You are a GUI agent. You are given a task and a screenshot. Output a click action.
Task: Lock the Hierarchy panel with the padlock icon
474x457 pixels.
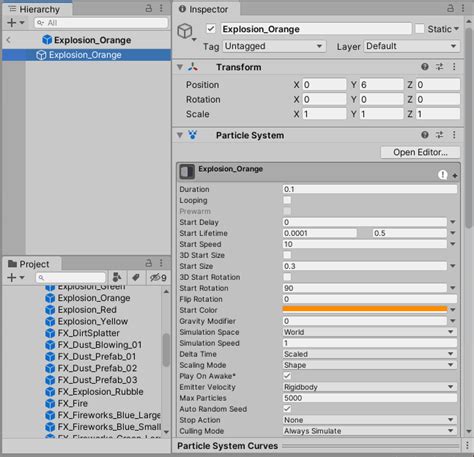tap(149, 8)
